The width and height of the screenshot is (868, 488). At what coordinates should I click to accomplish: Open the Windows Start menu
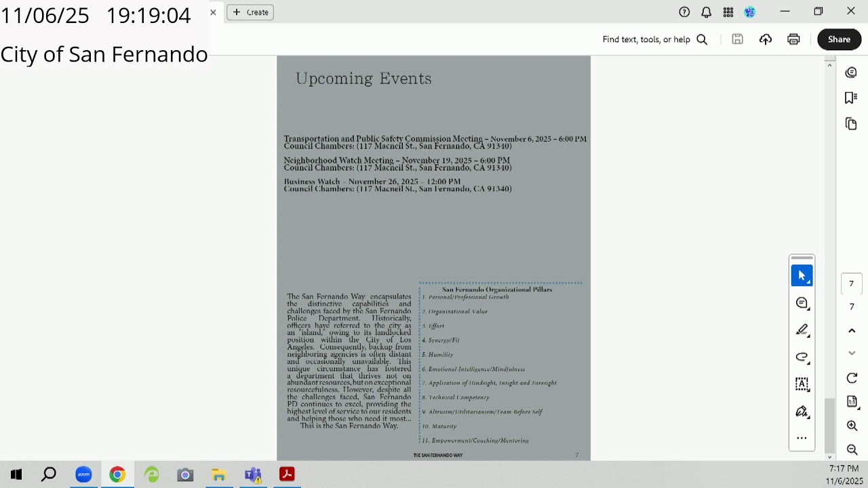[x=16, y=475]
